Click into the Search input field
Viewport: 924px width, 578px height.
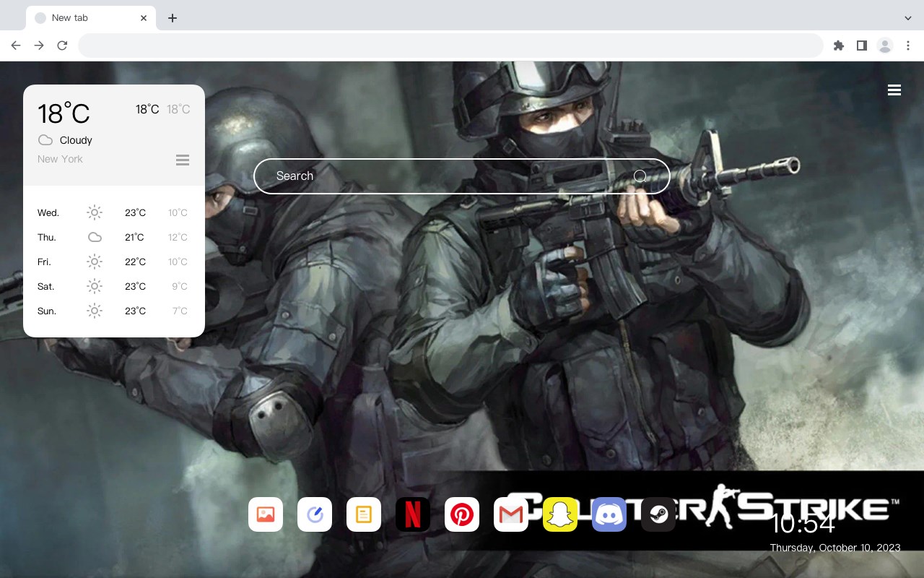(462, 176)
